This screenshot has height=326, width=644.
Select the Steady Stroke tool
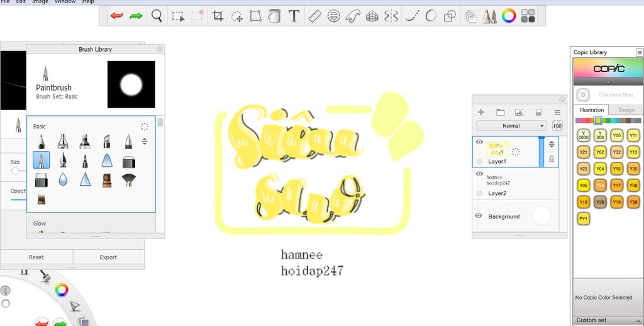coord(412,16)
